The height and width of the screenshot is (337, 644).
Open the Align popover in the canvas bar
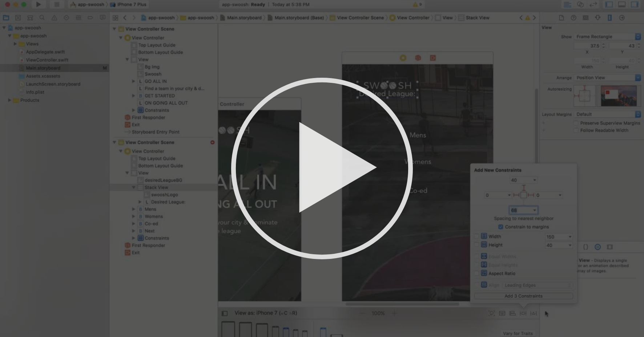click(x=513, y=313)
